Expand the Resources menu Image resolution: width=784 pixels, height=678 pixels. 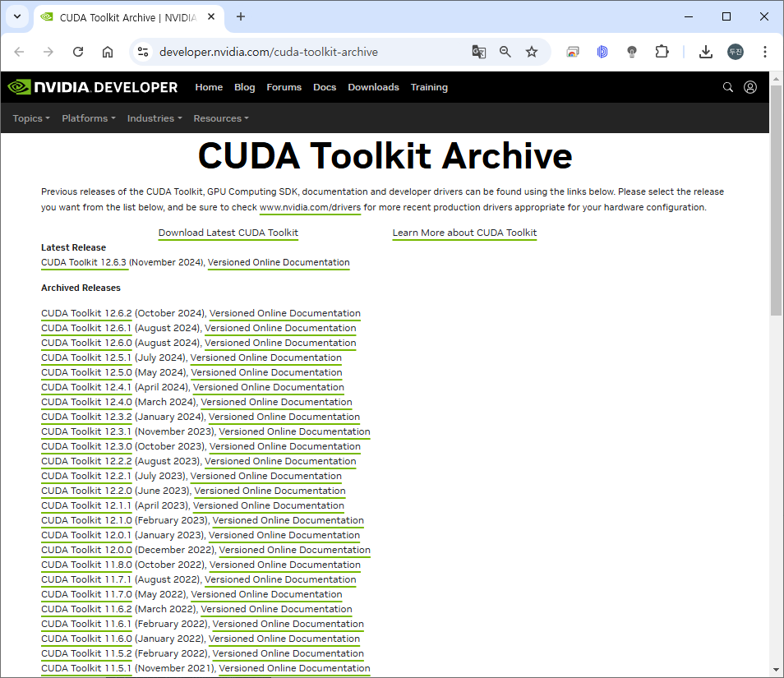221,118
